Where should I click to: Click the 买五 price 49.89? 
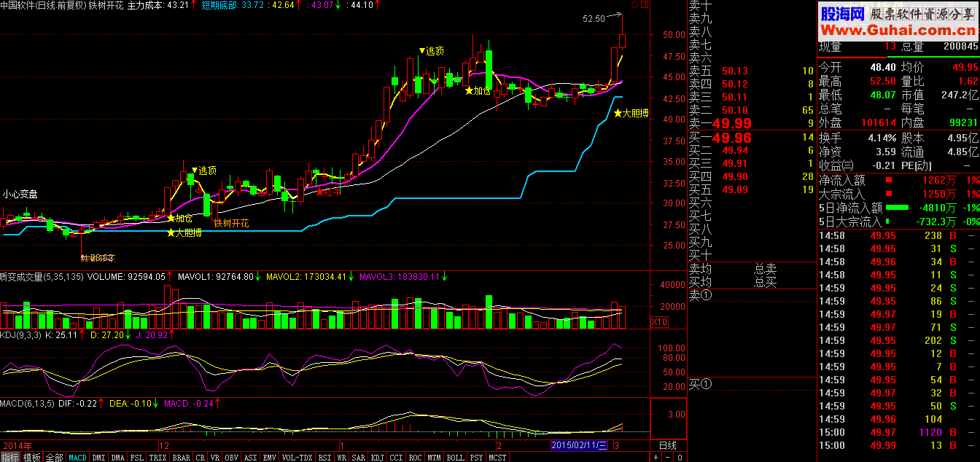pos(735,189)
